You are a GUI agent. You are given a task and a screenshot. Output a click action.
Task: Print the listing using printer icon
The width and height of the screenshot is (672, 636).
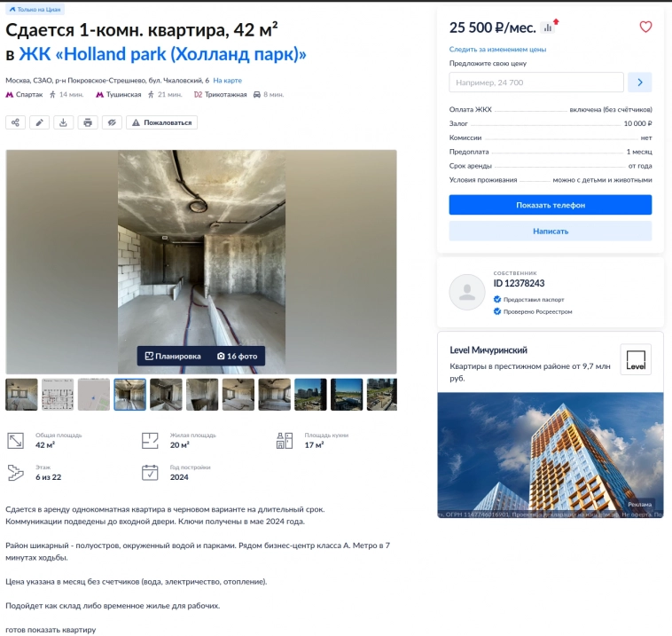click(x=88, y=122)
